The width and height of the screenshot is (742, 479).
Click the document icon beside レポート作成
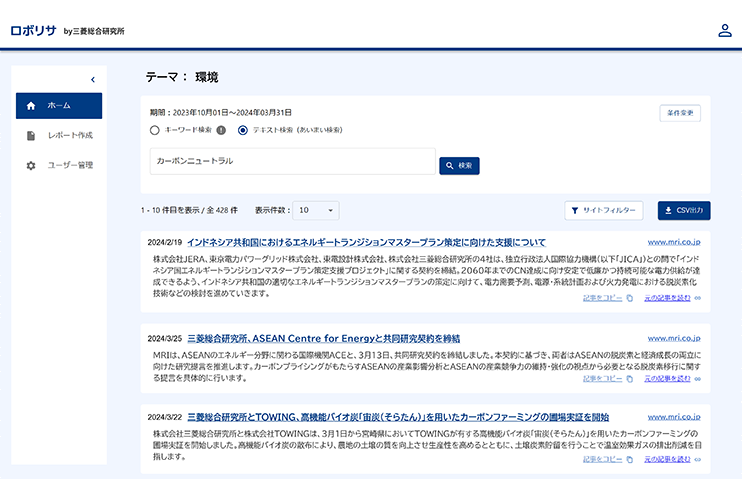(31, 136)
